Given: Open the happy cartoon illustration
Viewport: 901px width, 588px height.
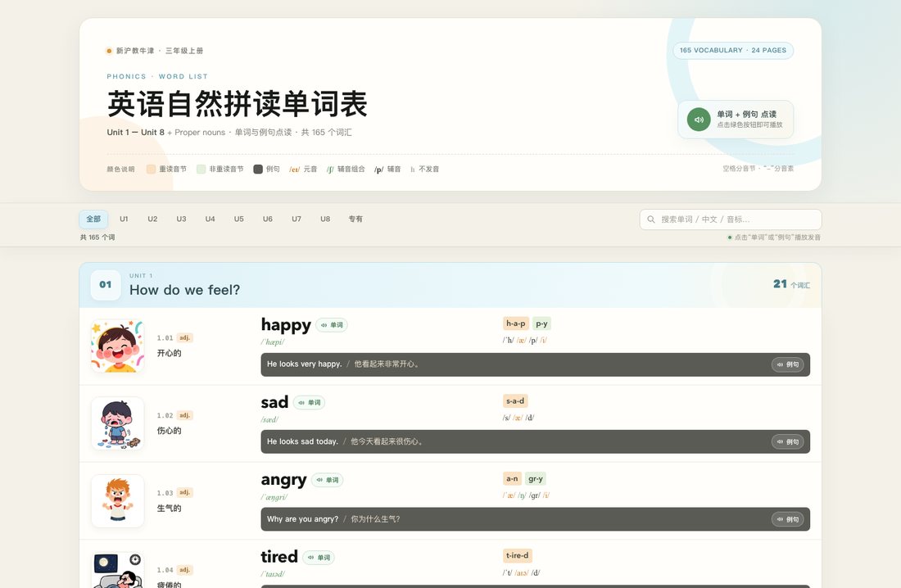Looking at the screenshot, I should (x=118, y=346).
